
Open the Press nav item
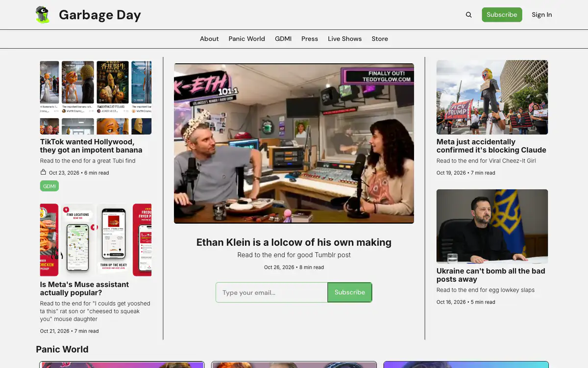click(x=310, y=39)
